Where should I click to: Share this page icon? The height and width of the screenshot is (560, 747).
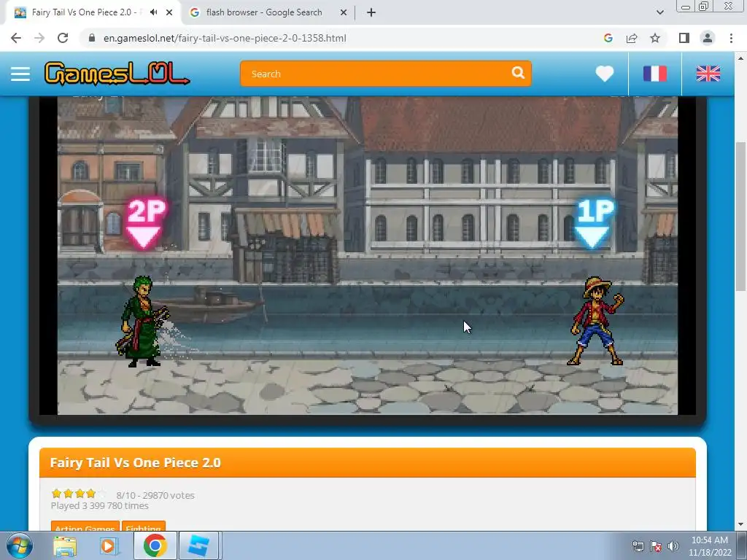point(632,38)
